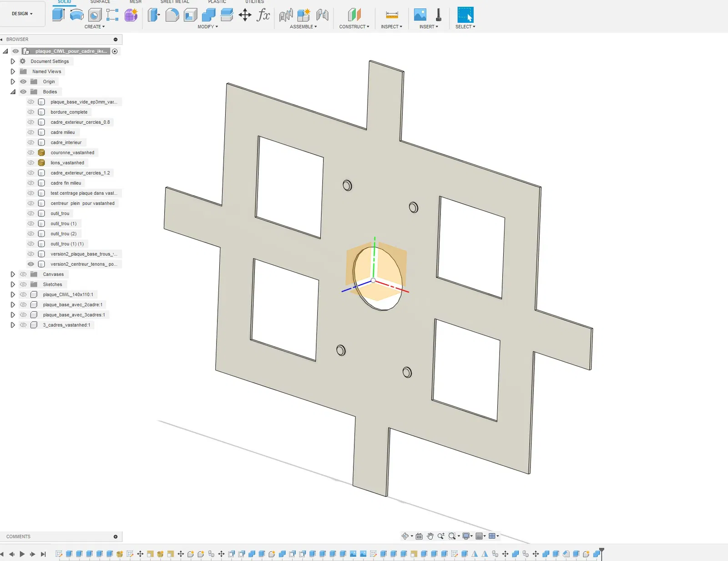Select the Extrude tool icon
728x561 pixels.
tap(58, 15)
